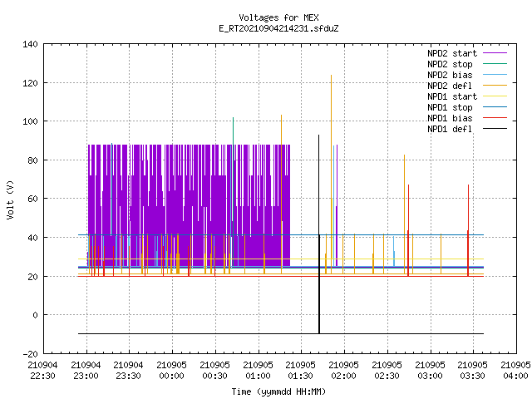Click the x-axis tick 210905 02:30
Image resolution: width=532 pixels, height=399 pixels.
point(387,371)
